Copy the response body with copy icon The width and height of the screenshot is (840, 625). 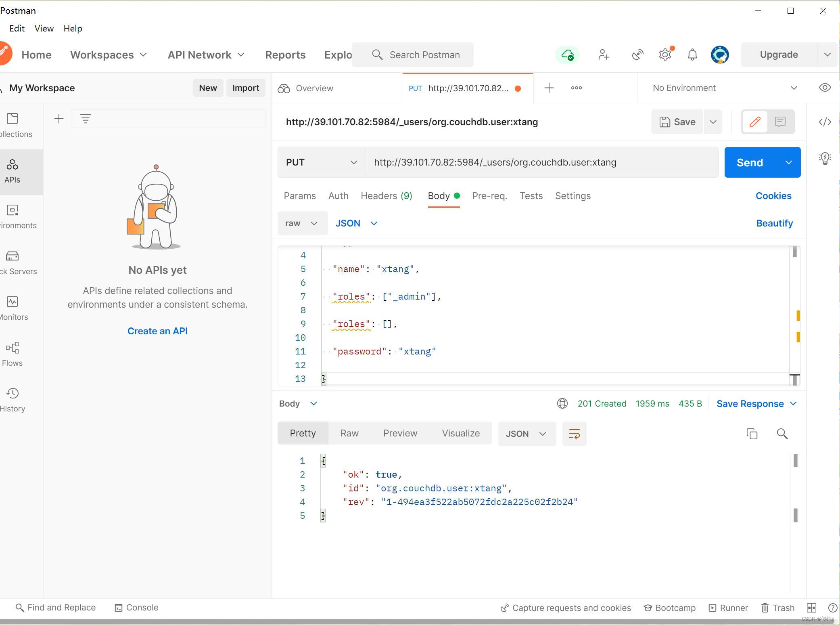coord(752,434)
